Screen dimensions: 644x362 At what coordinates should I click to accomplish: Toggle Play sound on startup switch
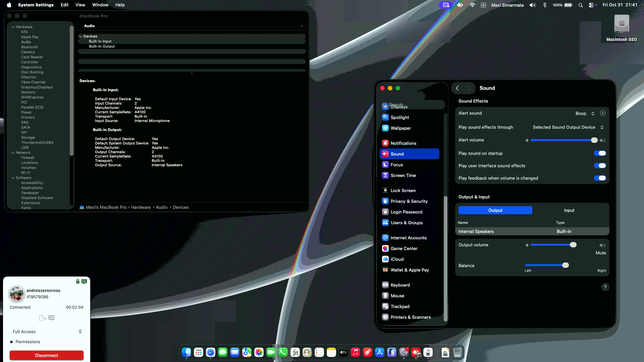pos(600,153)
